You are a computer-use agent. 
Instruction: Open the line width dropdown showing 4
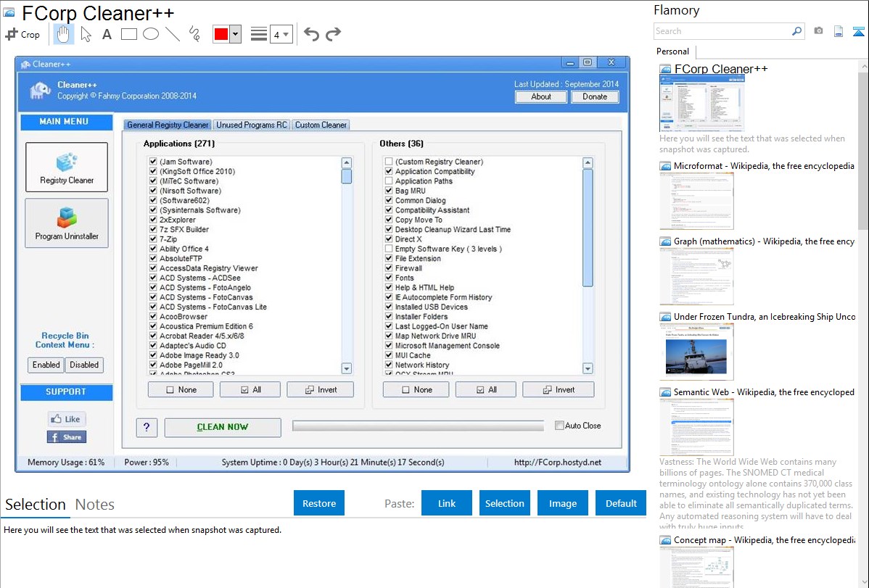pyautogui.click(x=281, y=34)
